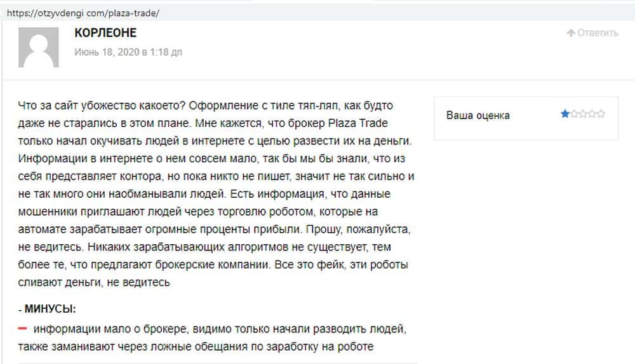Click the Ваша оценка label
This screenshot has height=364, width=635.
(x=478, y=115)
